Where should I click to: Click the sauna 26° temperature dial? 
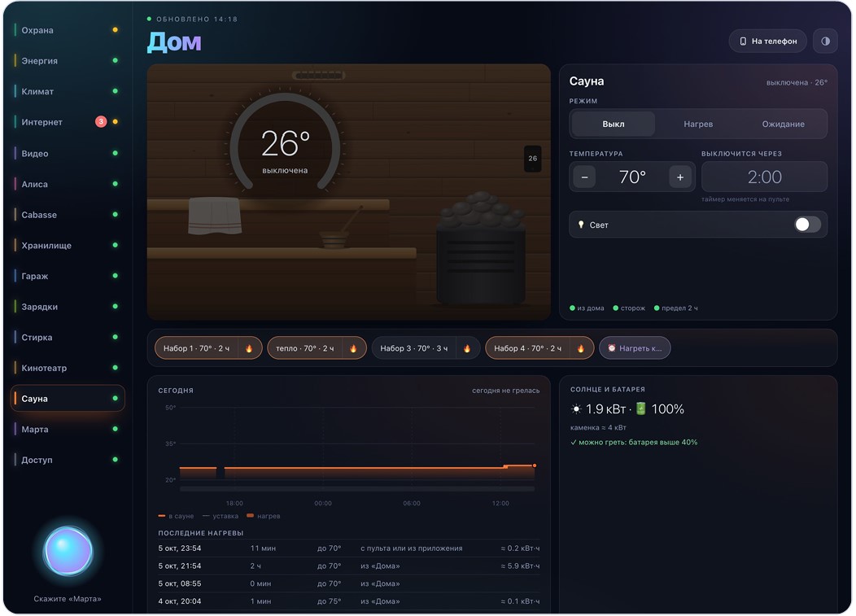[285, 143]
